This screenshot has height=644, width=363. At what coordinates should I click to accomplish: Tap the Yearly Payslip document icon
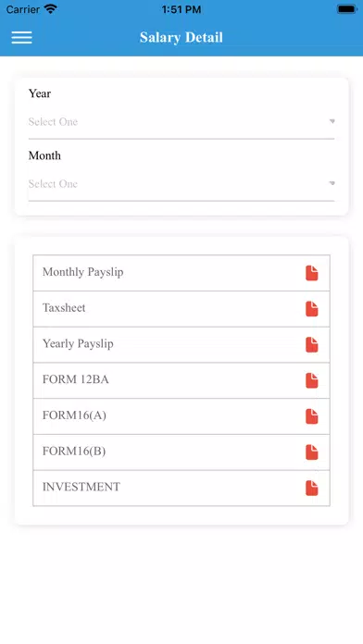[312, 344]
